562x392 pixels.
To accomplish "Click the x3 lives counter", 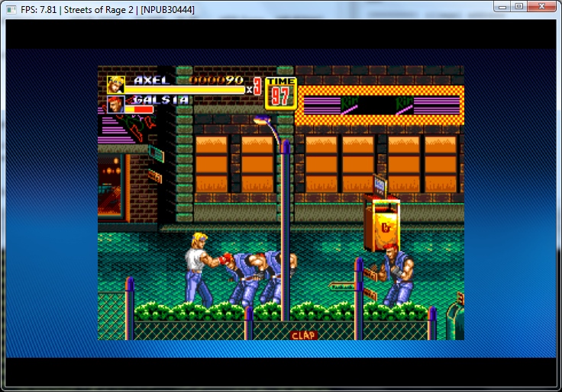I will (254, 87).
